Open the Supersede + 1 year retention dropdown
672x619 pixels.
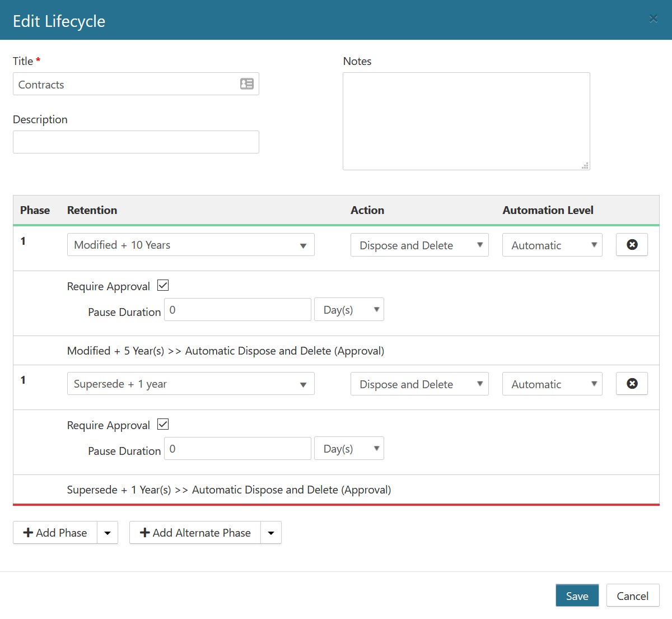point(190,384)
